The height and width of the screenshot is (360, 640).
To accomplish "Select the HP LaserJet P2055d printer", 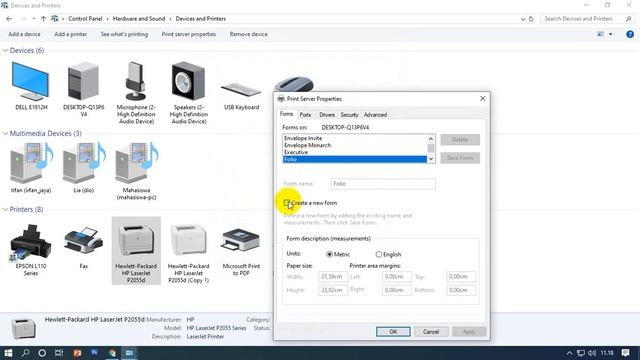I will tap(136, 251).
